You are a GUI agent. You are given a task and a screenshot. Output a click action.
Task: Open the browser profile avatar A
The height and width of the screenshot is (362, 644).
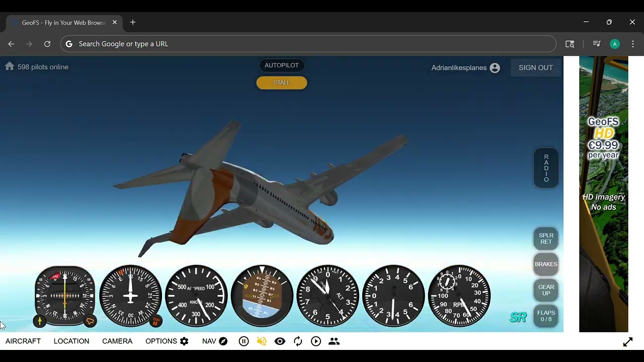pos(615,44)
